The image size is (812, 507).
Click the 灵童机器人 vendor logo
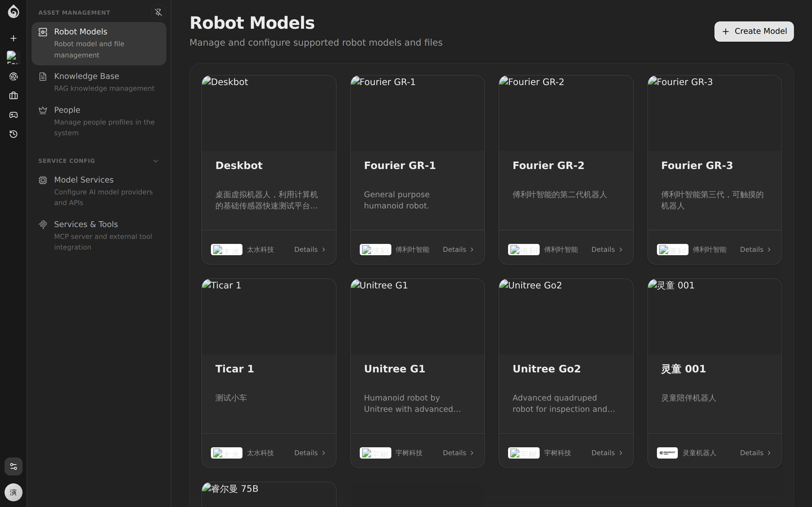[667, 453]
